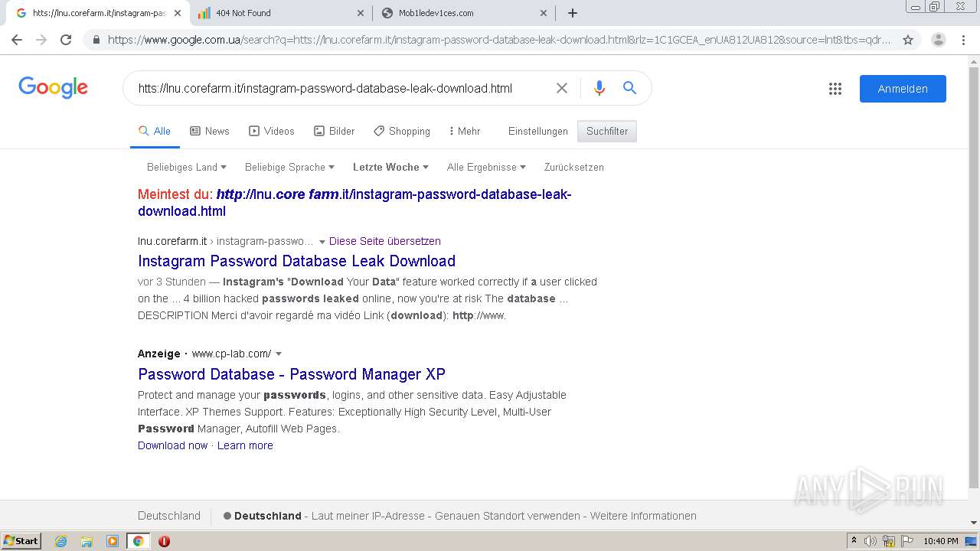Screen dimensions: 980x551
Task: Select the Bilder search tab
Action: coord(335,131)
